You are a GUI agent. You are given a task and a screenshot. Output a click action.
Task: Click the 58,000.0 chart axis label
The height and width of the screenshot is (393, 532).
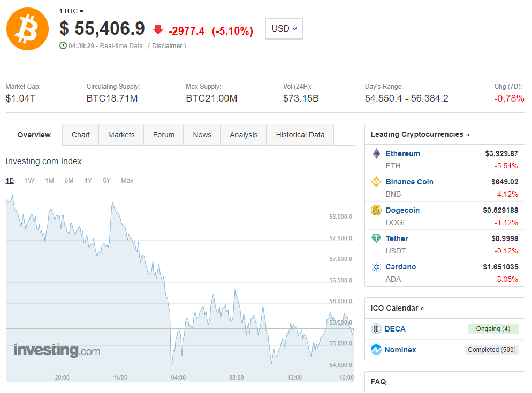[340, 217]
